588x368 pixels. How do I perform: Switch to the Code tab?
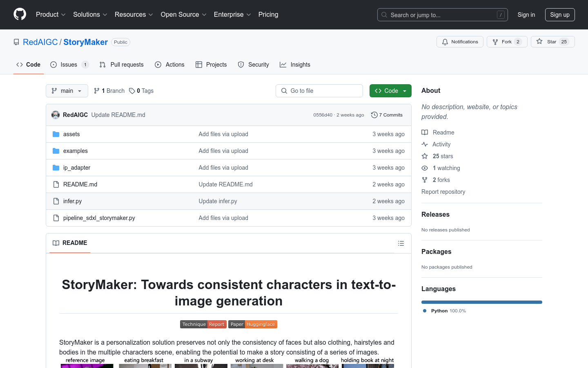coord(29,65)
